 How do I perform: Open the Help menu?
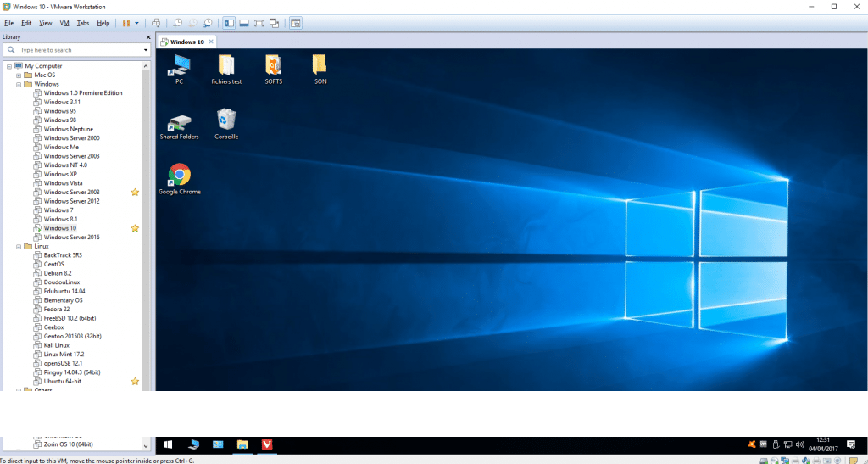point(103,23)
